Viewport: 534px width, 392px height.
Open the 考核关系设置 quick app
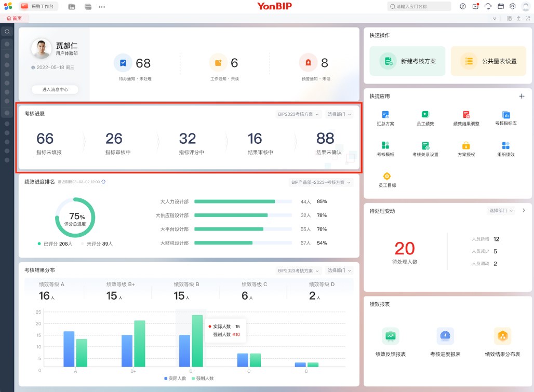click(425, 149)
